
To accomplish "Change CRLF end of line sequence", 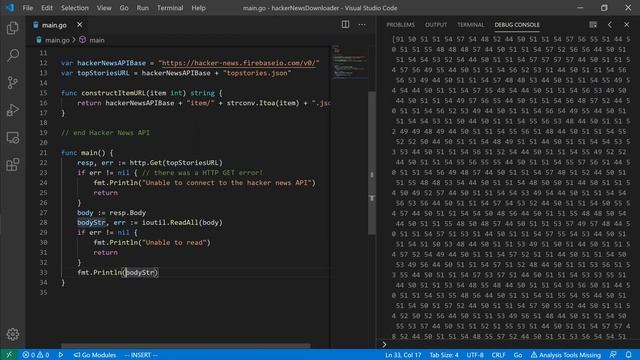I will tap(498, 355).
